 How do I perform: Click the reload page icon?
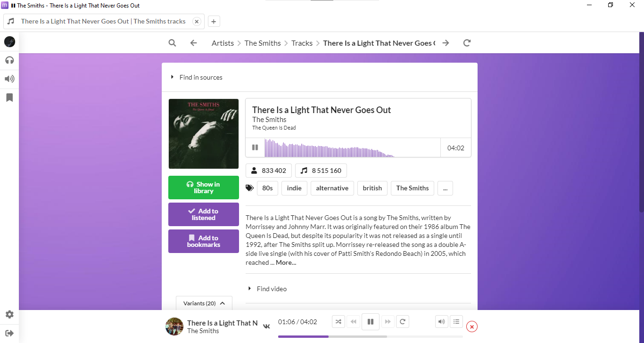pos(467,43)
